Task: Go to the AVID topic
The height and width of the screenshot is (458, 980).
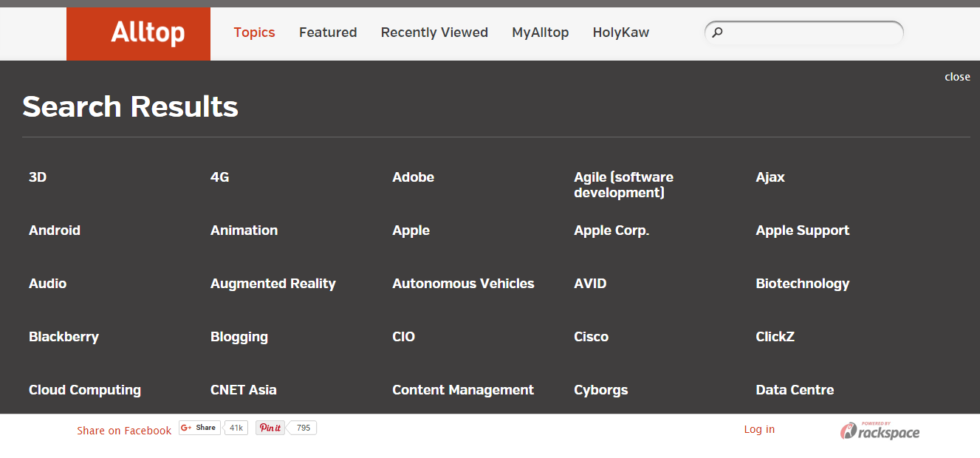Action: point(590,284)
